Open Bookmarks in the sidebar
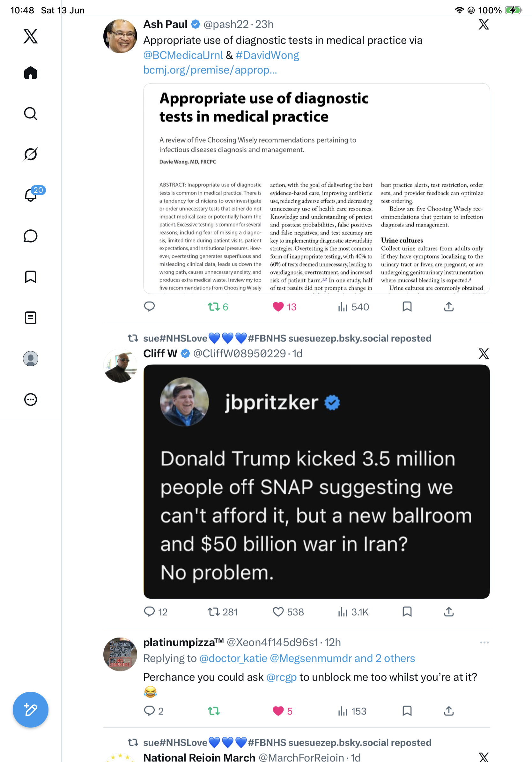Screen dimensions: 532x762 tap(31, 277)
